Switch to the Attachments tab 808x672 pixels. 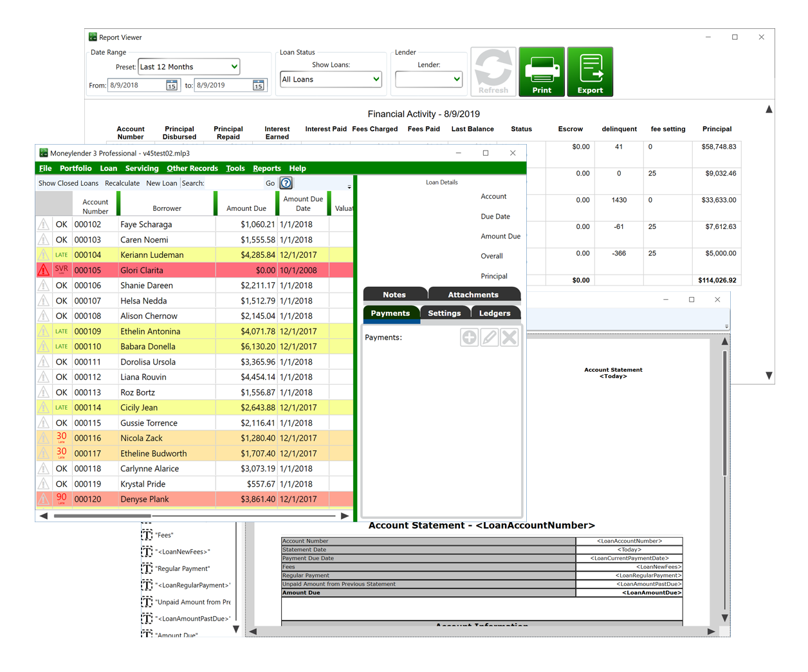click(x=473, y=295)
